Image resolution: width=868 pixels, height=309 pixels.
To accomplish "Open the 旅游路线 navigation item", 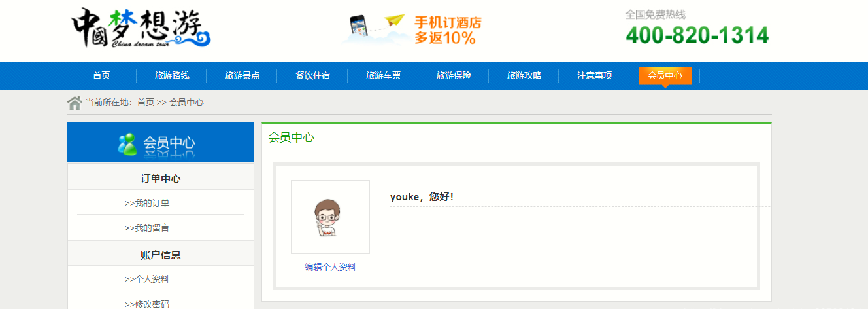I will (x=172, y=76).
